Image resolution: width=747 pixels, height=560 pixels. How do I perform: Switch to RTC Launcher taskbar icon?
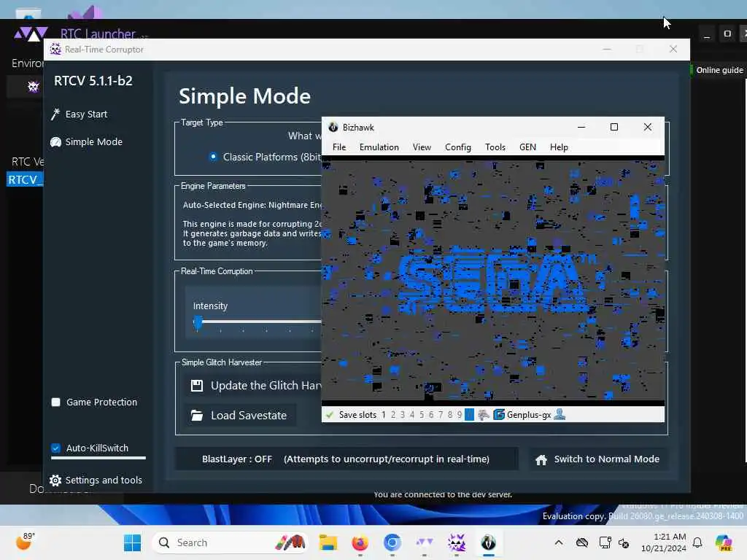coord(424,542)
